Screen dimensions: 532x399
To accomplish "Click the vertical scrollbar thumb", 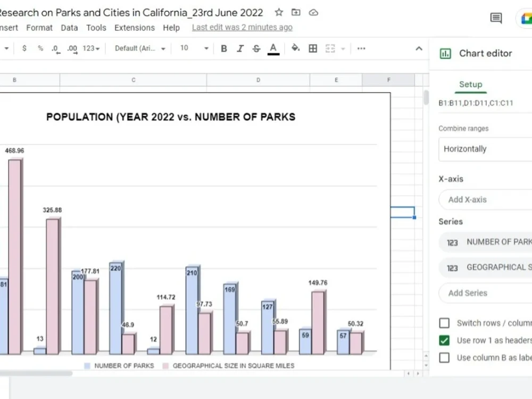I will pyautogui.click(x=426, y=97).
